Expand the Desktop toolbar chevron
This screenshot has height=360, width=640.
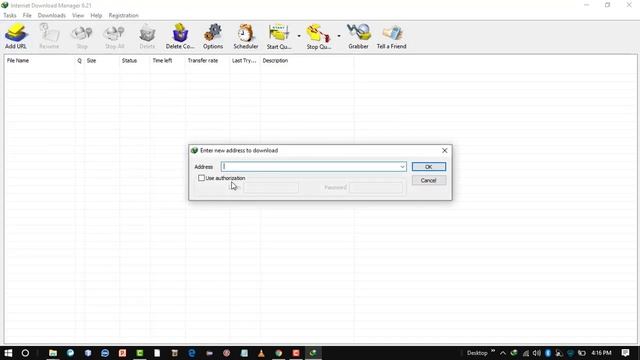point(493,351)
